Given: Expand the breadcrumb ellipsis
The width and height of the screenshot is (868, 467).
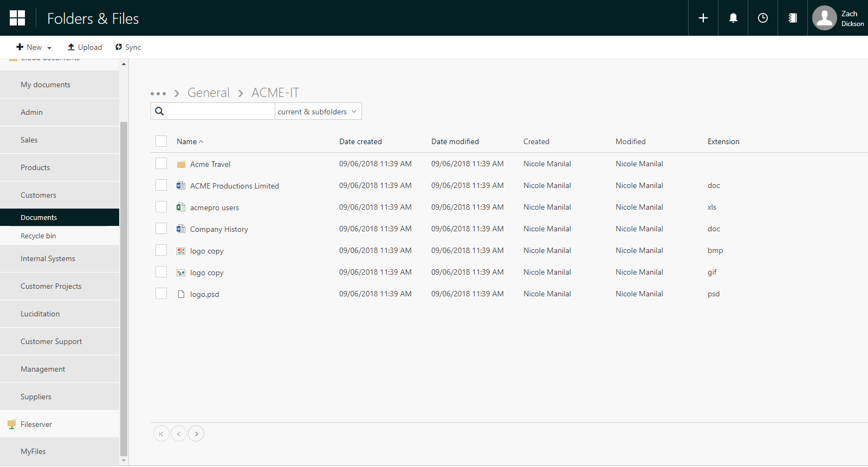Looking at the screenshot, I should (158, 94).
